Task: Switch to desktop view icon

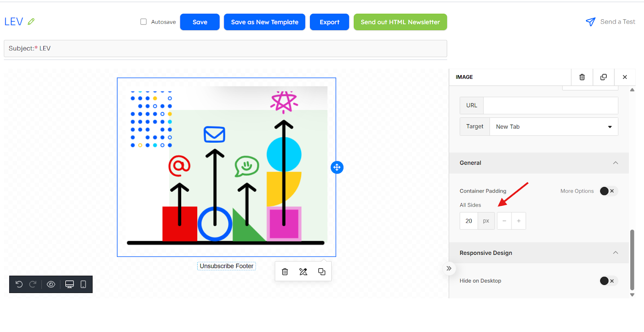Action: (x=70, y=284)
